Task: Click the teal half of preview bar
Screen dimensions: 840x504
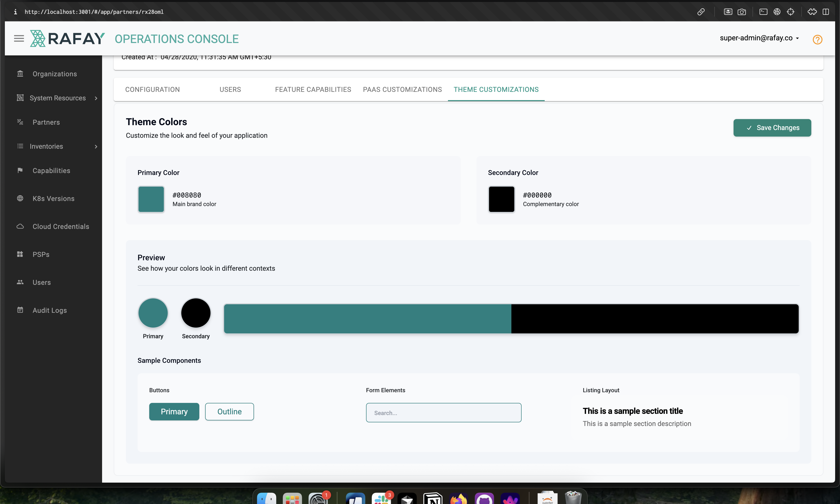Action: click(x=367, y=319)
